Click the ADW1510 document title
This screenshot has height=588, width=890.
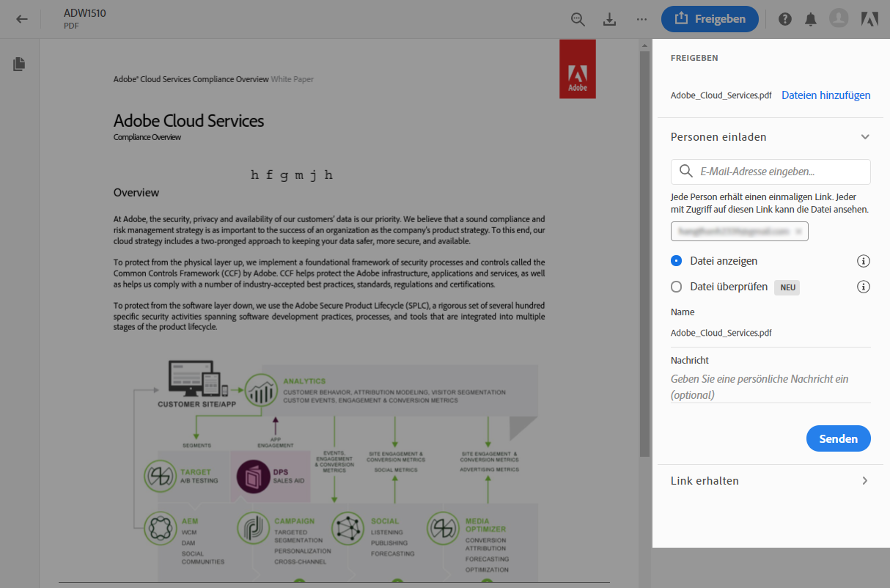pyautogui.click(x=85, y=13)
